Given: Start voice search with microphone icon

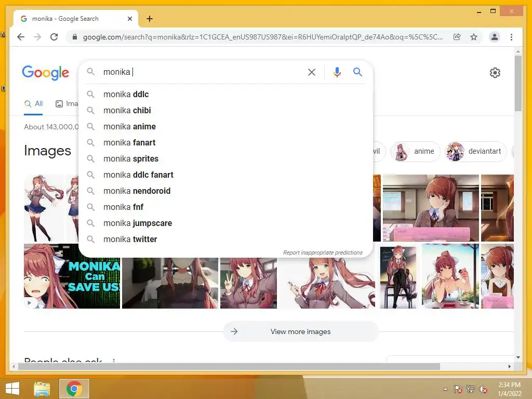Looking at the screenshot, I should 337,72.
